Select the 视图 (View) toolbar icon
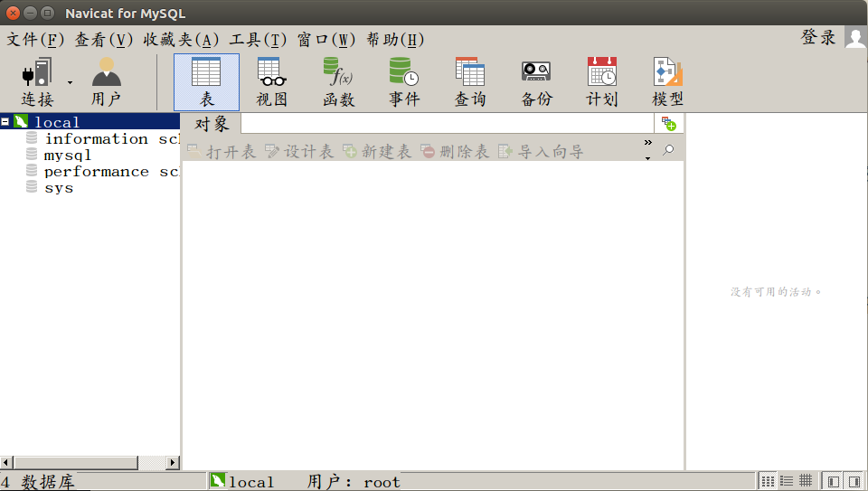This screenshot has width=868, height=491. [271, 81]
